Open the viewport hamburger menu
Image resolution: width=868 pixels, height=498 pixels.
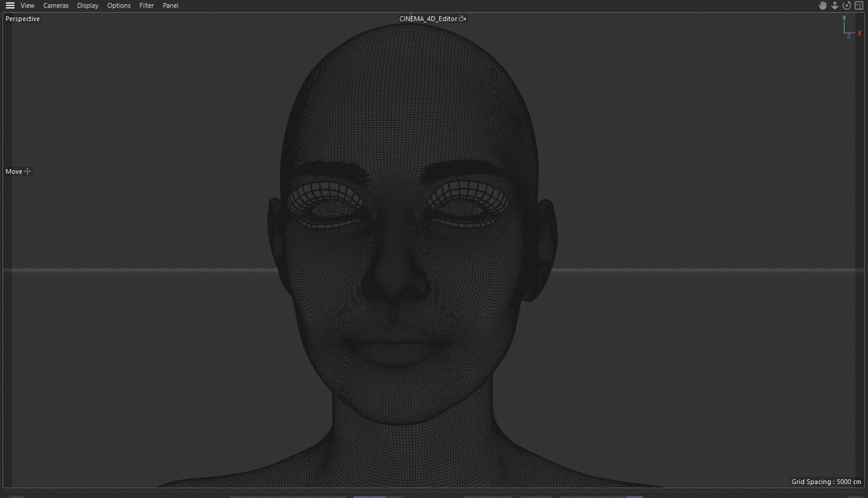click(10, 5)
